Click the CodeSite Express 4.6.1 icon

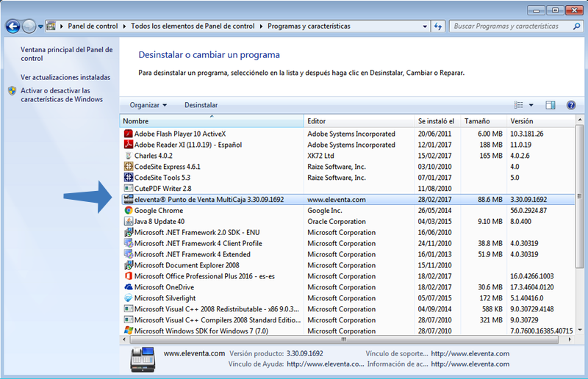click(x=128, y=166)
